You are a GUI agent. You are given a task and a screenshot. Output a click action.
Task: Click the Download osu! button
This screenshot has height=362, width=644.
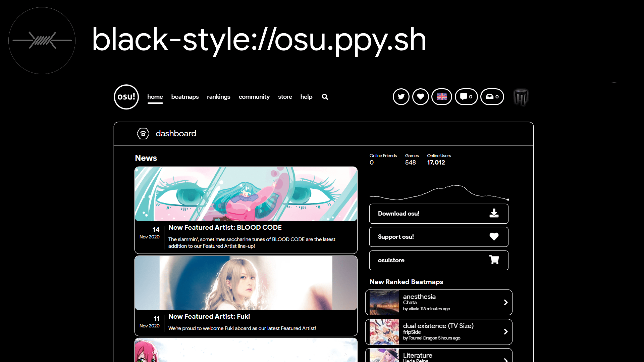(438, 214)
